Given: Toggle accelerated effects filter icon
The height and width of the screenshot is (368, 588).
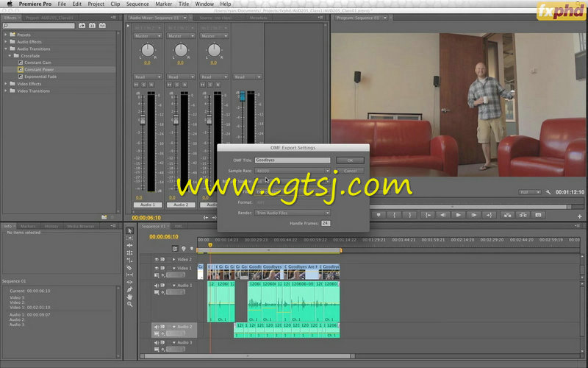Looking at the screenshot, I should (x=82, y=26).
